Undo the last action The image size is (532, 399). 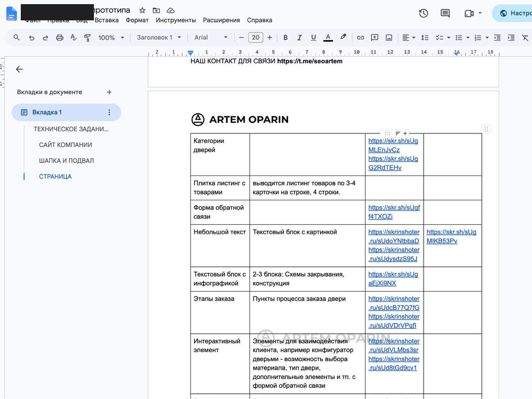[31, 37]
